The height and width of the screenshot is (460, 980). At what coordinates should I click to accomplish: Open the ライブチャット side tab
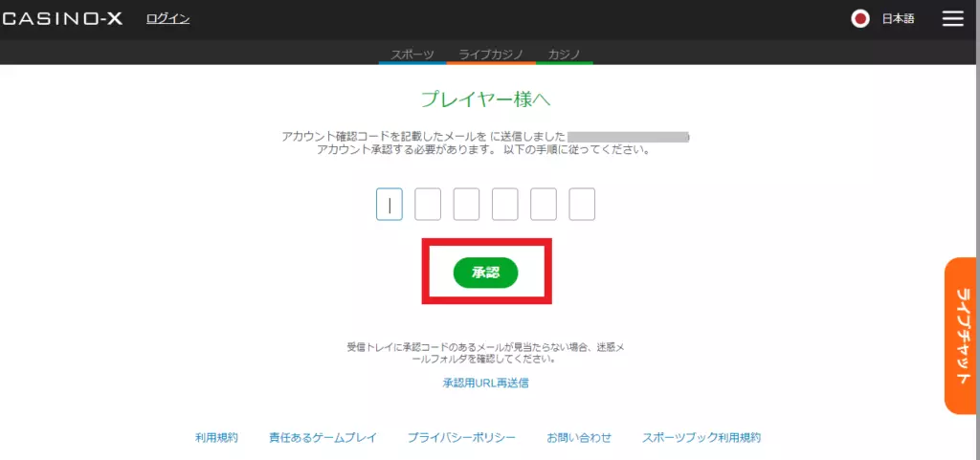(x=961, y=336)
